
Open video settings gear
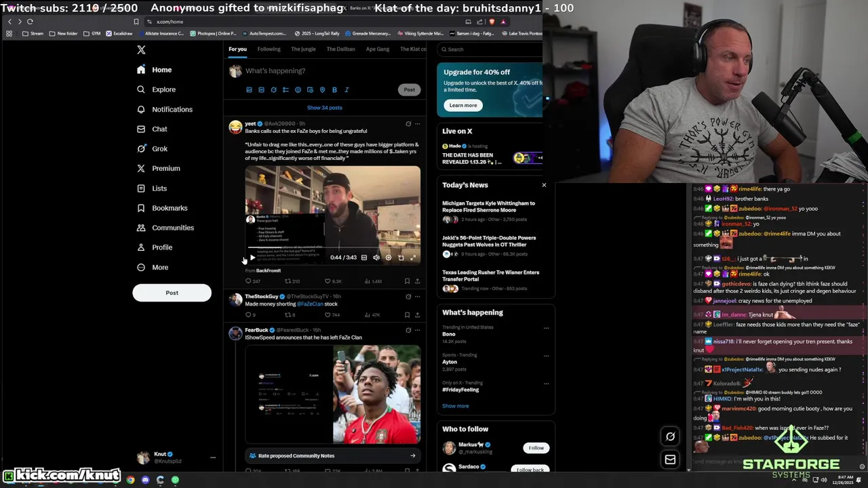coord(389,258)
